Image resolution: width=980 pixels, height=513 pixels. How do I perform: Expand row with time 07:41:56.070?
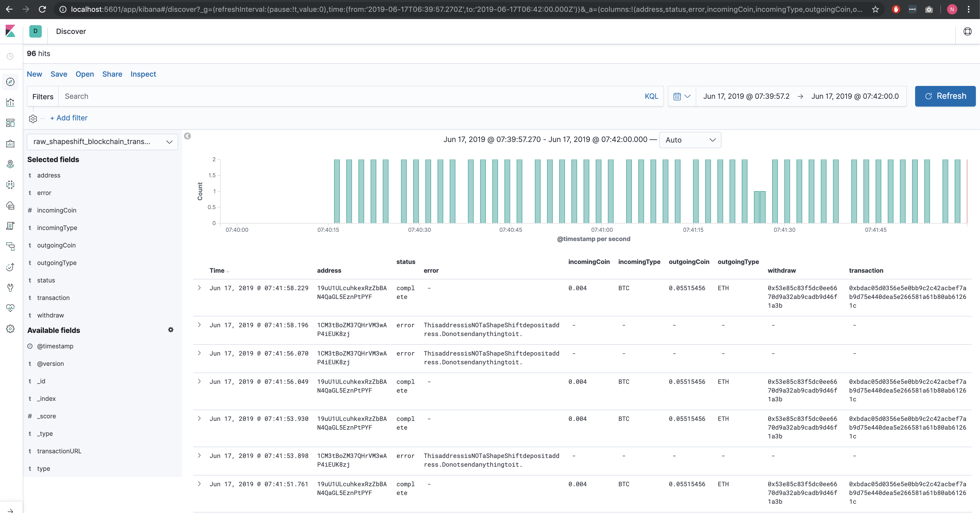coord(199,353)
